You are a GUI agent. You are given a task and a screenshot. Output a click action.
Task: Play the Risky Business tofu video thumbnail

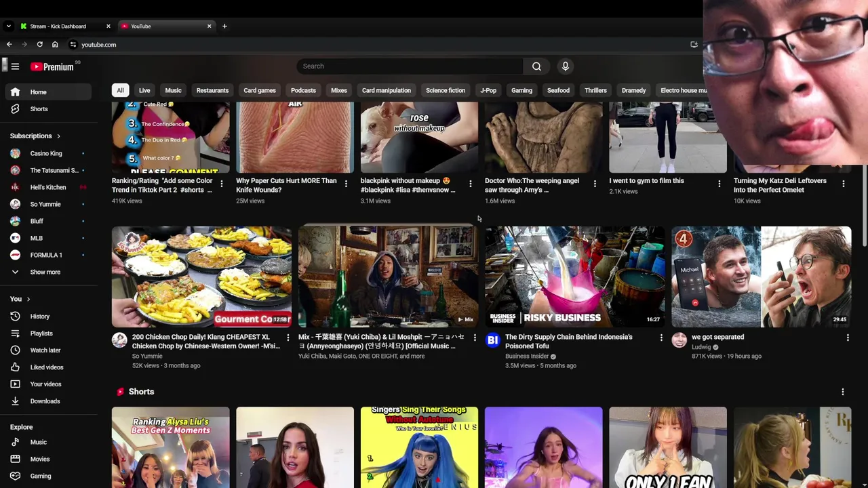pos(575,277)
